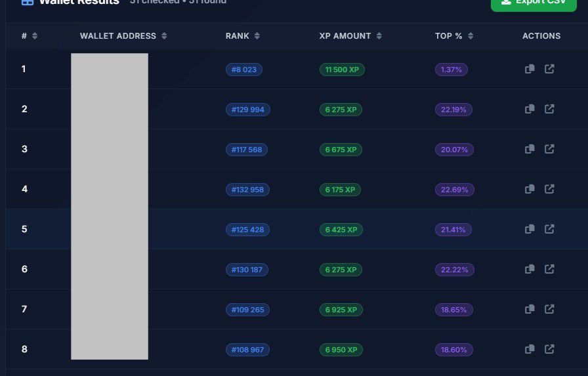588x376 pixels.
Task: Copy the wallet address in row 2
Action: (x=530, y=109)
